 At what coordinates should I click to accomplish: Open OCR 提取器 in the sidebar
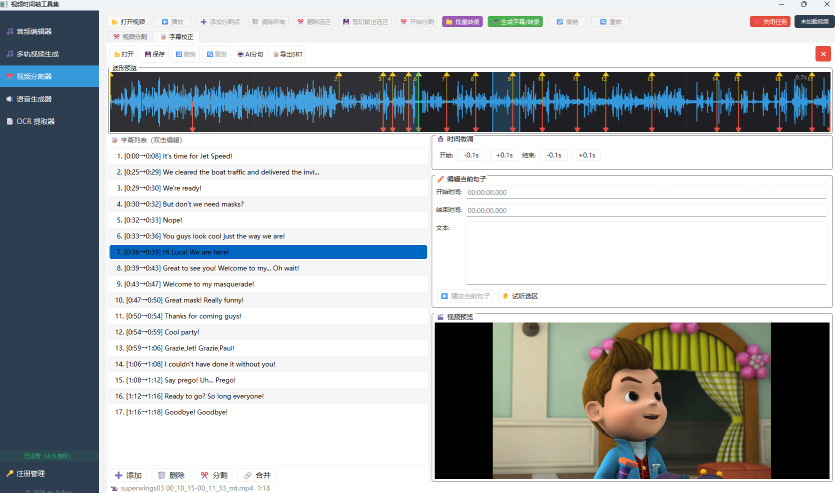(49, 121)
